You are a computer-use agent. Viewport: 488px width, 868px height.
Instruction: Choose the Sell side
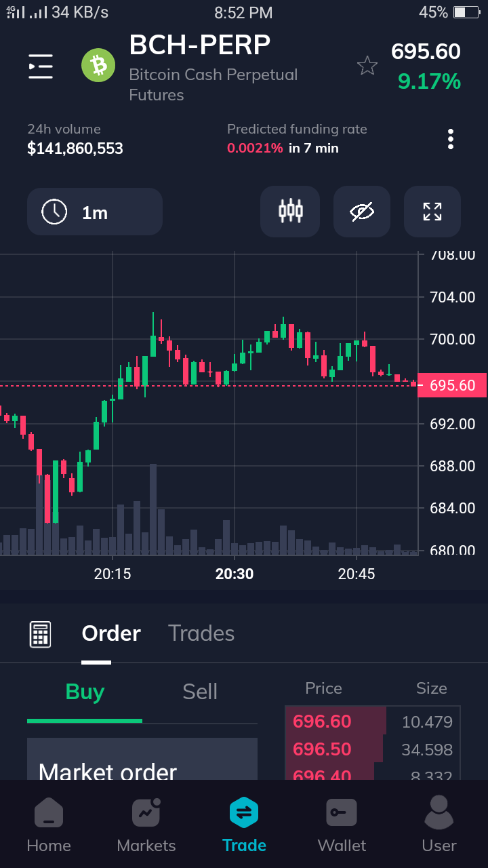pyautogui.click(x=200, y=692)
